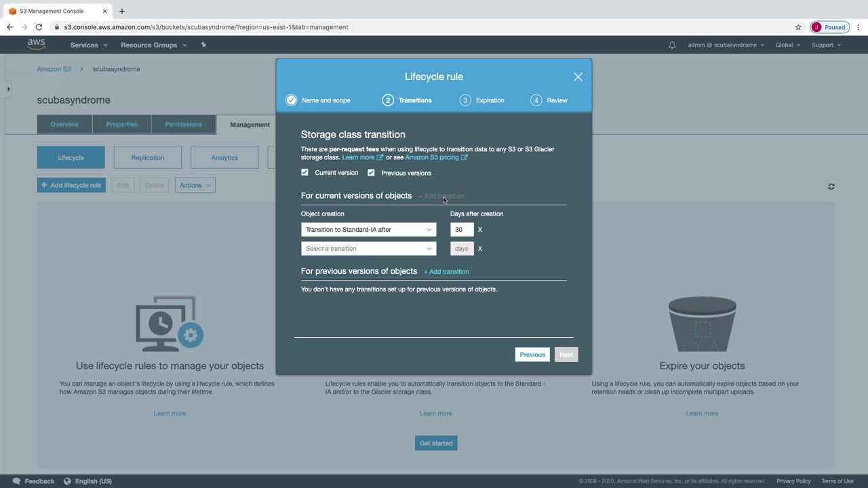Click the Edit button
Image resolution: width=868 pixels, height=488 pixels.
pyautogui.click(x=123, y=185)
